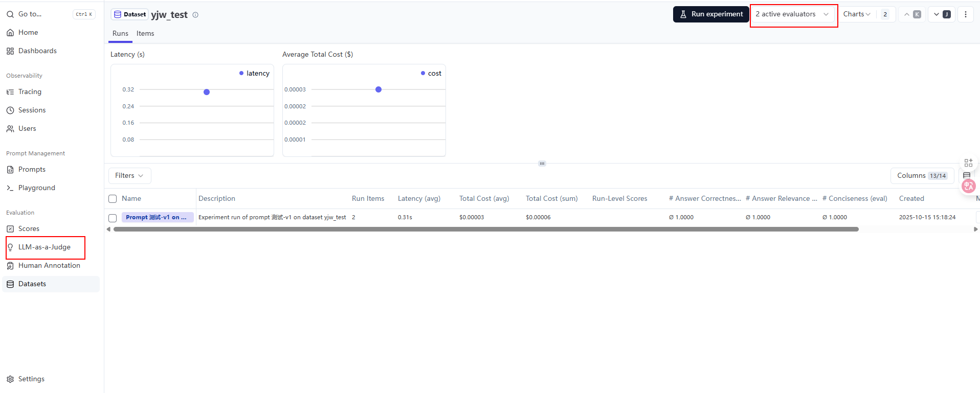Image resolution: width=980 pixels, height=393 pixels.
Task: Open the Prompt 测试-v1 run link
Action: coord(158,217)
